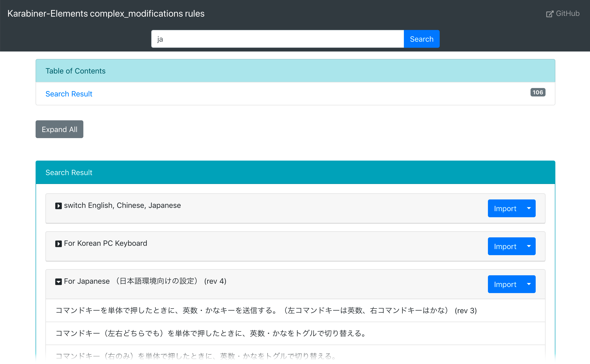Collapse the For Japanese (rev 4) arrow icon
The width and height of the screenshot is (590, 364).
point(59,282)
